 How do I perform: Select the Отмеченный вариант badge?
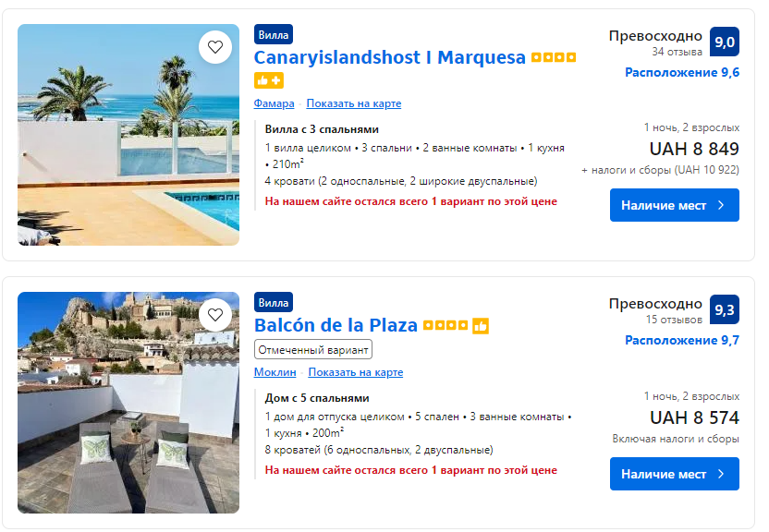[x=313, y=349]
